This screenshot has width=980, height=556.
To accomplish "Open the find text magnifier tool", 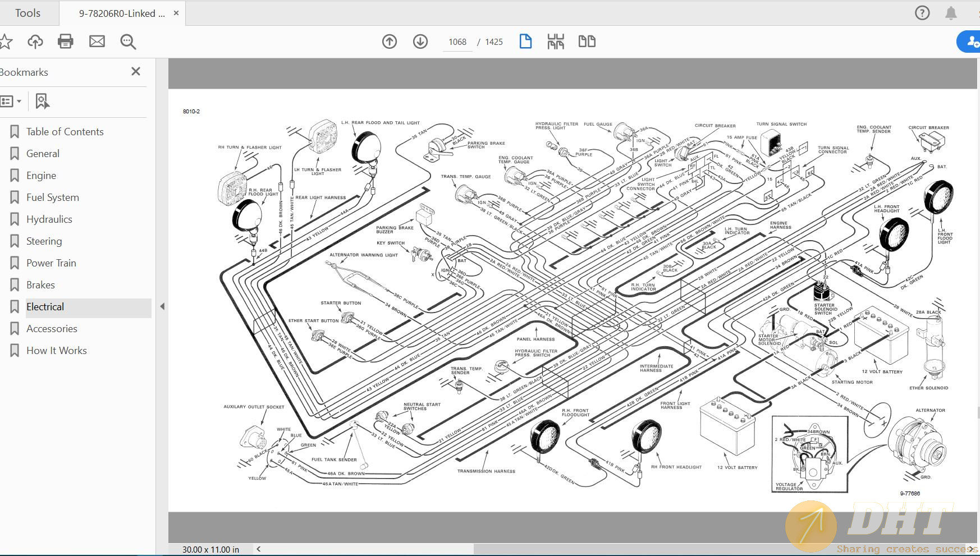I will (128, 42).
